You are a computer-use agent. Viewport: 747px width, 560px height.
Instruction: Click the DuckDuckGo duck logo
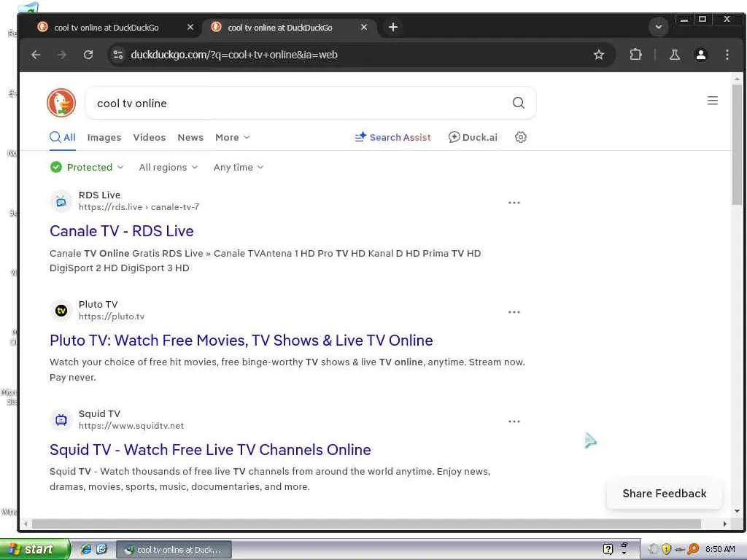(x=61, y=102)
